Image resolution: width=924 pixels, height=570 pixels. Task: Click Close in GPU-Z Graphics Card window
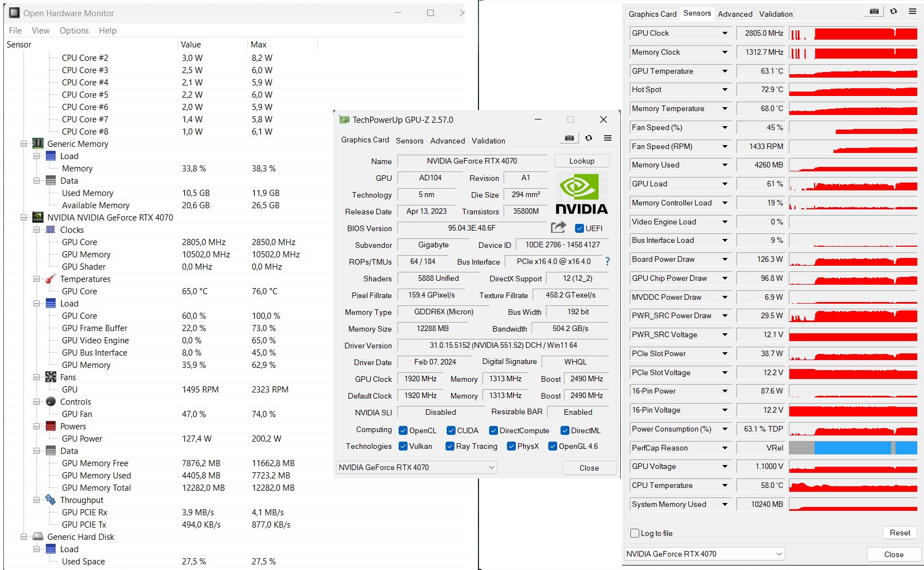[x=589, y=468]
